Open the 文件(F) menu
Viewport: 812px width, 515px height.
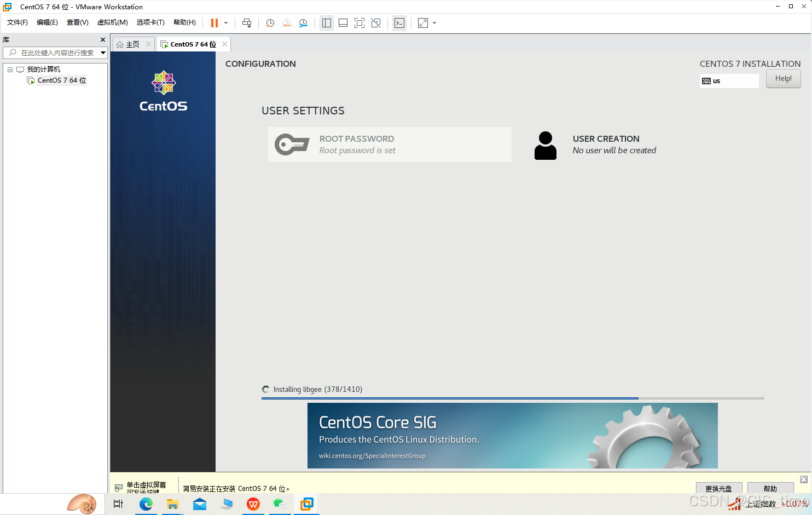(18, 22)
